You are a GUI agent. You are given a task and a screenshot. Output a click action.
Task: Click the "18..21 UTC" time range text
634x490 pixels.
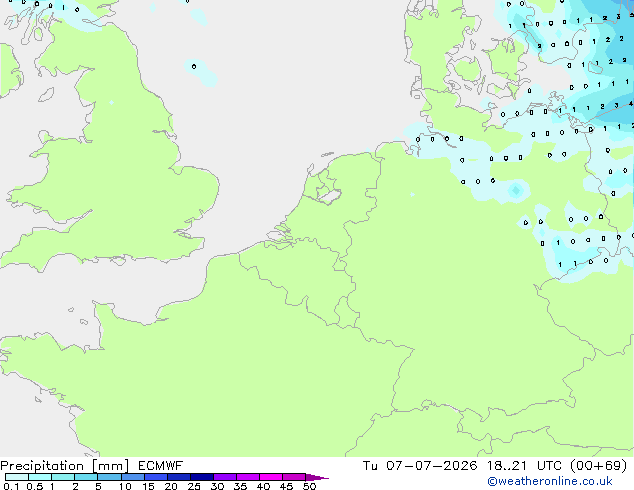[524, 466]
